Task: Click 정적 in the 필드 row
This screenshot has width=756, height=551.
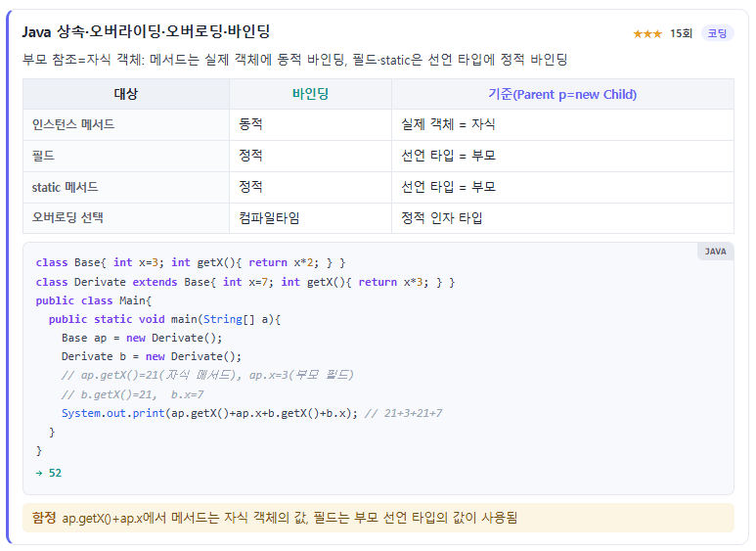Action: tap(310, 156)
